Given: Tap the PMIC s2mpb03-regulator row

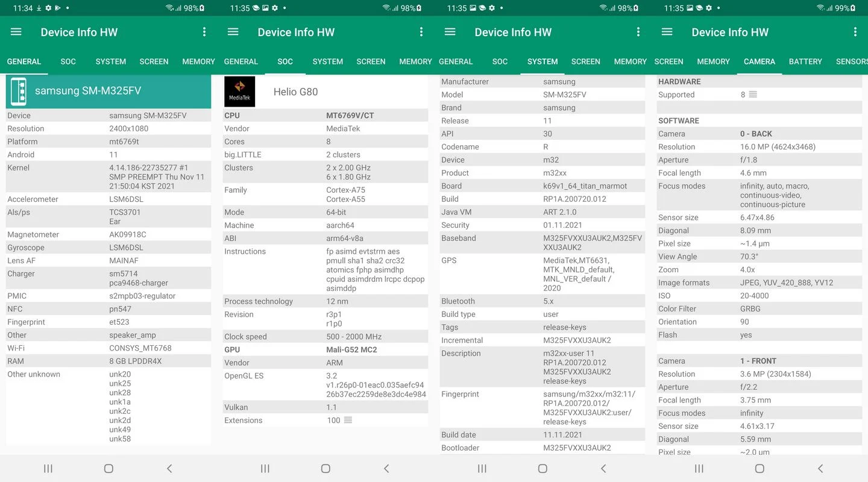Looking at the screenshot, I should point(108,296).
